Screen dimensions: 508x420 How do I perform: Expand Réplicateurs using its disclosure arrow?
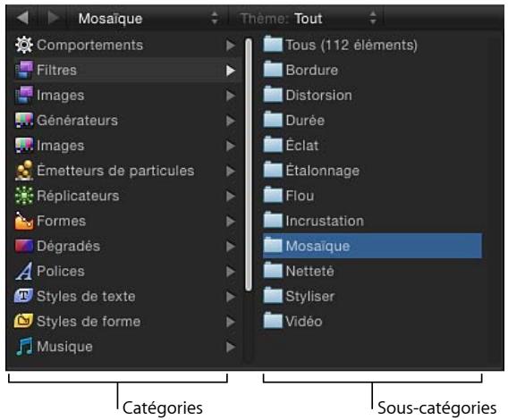click(x=231, y=196)
